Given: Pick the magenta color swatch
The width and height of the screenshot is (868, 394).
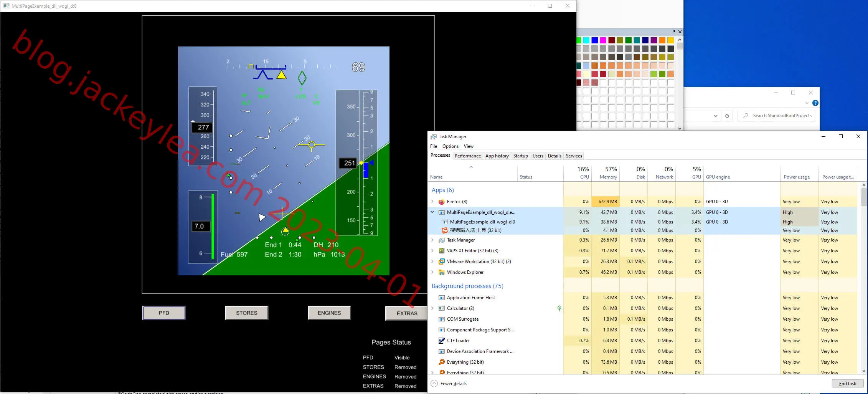Looking at the screenshot, I should [603, 40].
